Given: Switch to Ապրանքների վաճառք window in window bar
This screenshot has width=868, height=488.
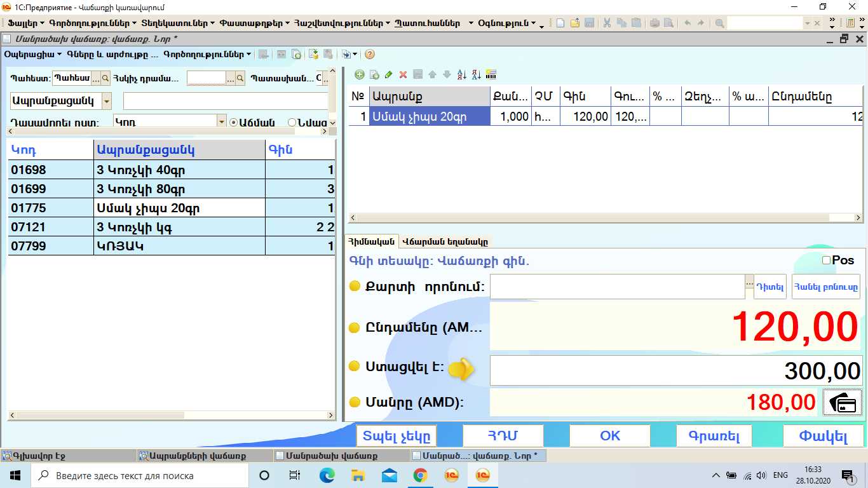Looking at the screenshot, I should [x=205, y=456].
